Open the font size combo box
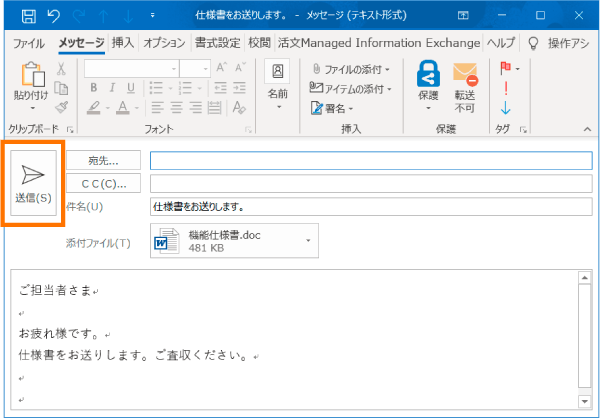The image size is (600, 418). (x=195, y=69)
